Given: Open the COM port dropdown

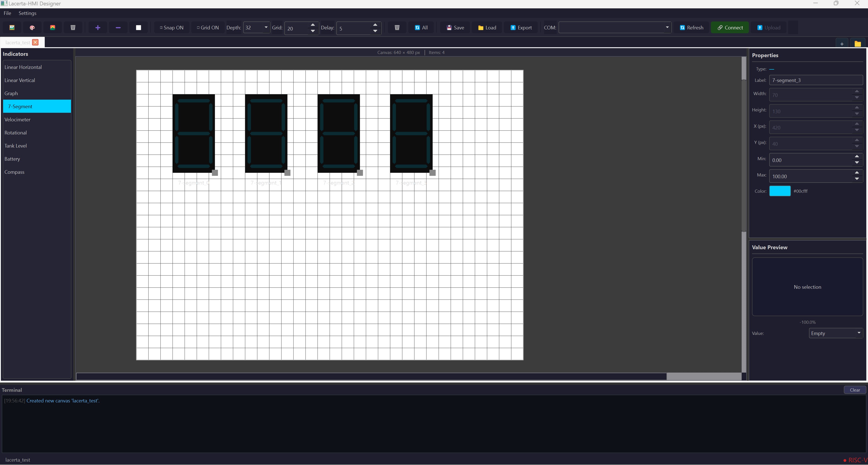Looking at the screenshot, I should tap(667, 28).
